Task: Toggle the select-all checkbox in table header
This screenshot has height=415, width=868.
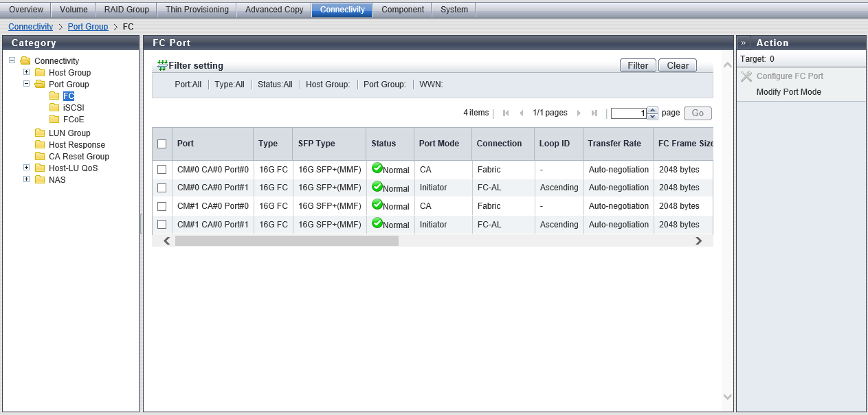Action: coord(162,144)
